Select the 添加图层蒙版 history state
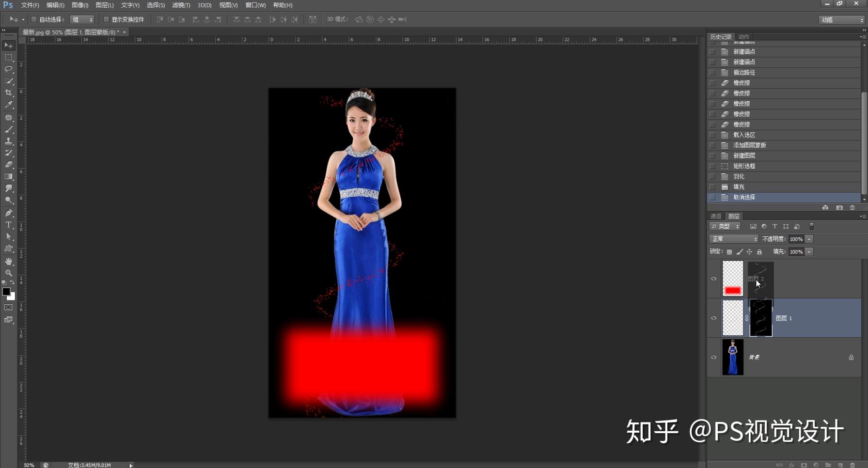This screenshot has width=868, height=468. [784, 145]
